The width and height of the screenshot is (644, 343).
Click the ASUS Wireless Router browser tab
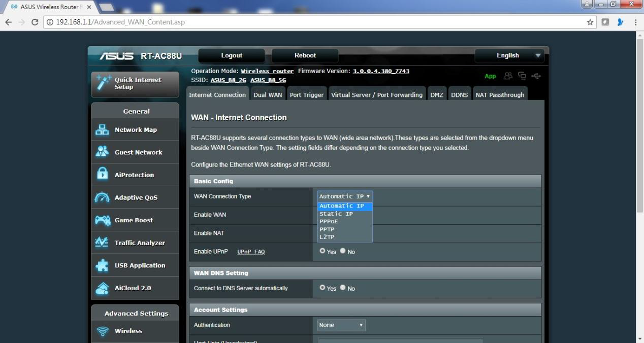tap(51, 7)
